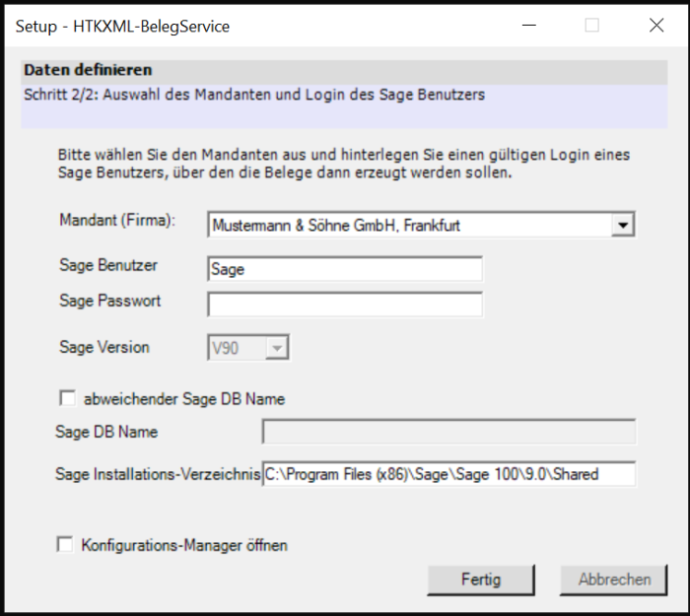Viewport: 690px width, 616px height.
Task: Click the Fertig button
Action: point(480,580)
